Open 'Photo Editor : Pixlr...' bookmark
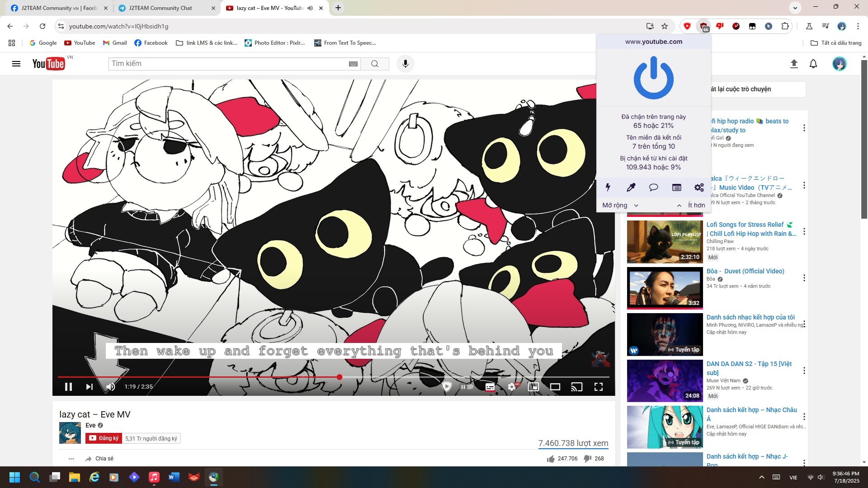This screenshot has width=868, height=488. point(275,43)
